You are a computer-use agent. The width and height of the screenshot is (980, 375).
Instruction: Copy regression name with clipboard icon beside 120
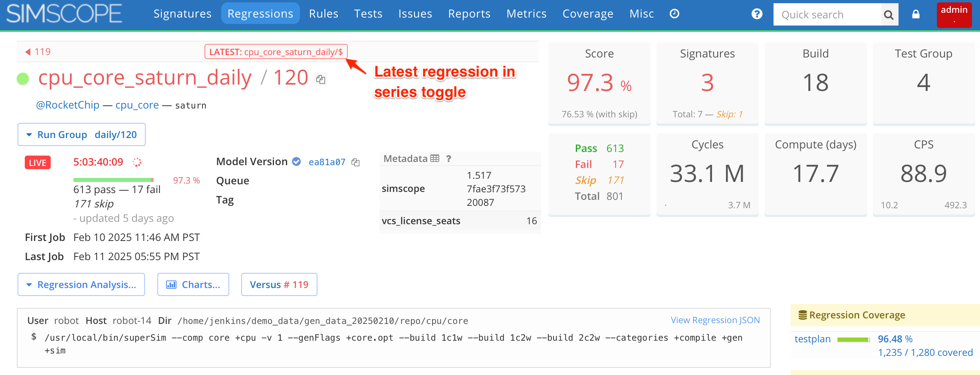pyautogui.click(x=321, y=79)
